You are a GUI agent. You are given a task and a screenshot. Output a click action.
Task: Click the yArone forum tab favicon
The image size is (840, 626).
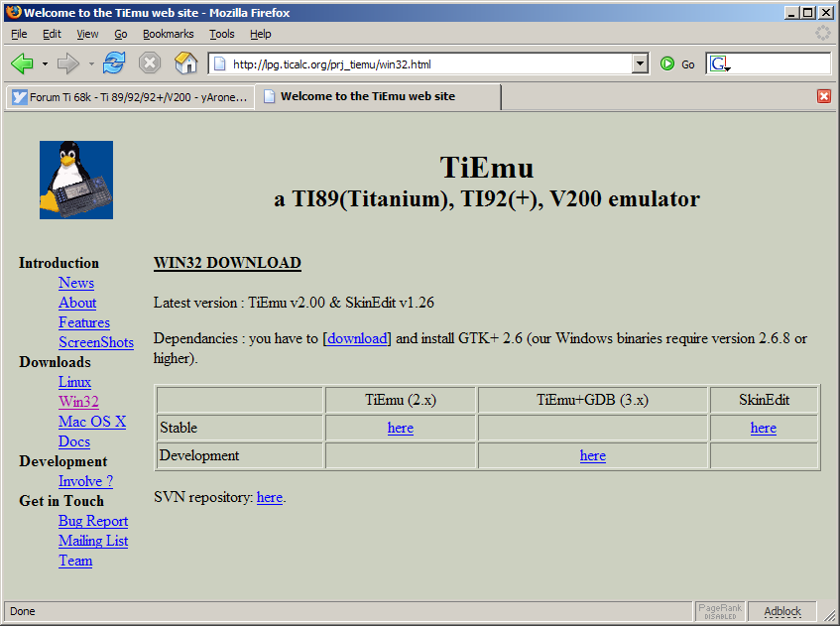[19, 97]
